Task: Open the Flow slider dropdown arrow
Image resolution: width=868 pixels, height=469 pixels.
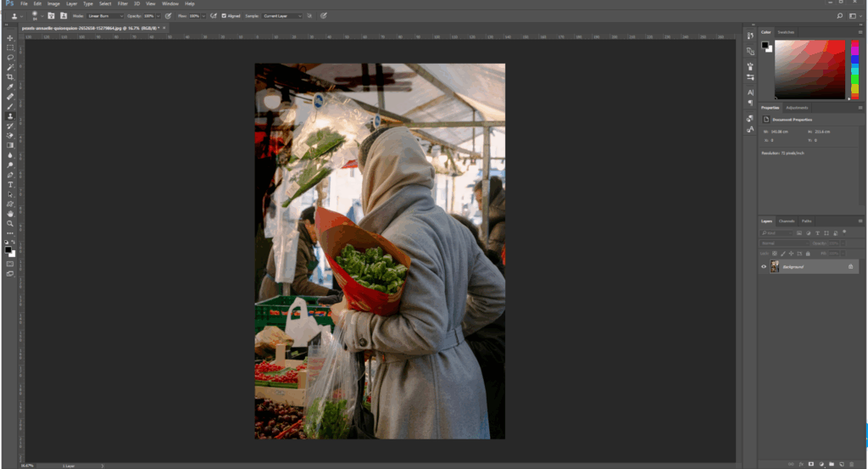Action: pyautogui.click(x=203, y=16)
